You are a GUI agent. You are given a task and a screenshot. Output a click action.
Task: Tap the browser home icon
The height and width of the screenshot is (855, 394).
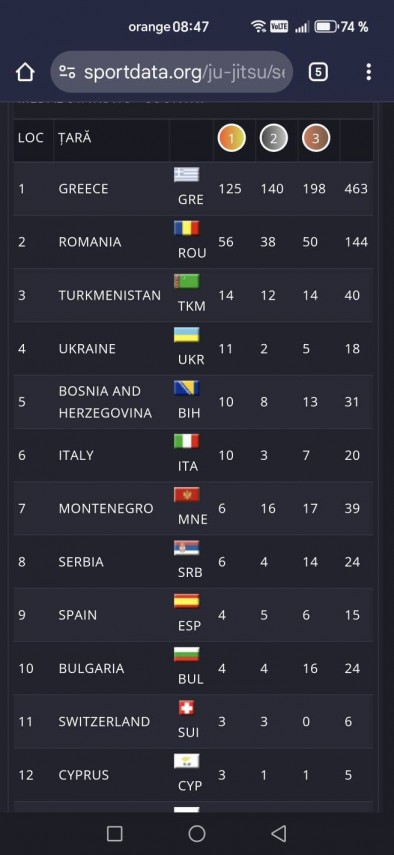(x=25, y=72)
